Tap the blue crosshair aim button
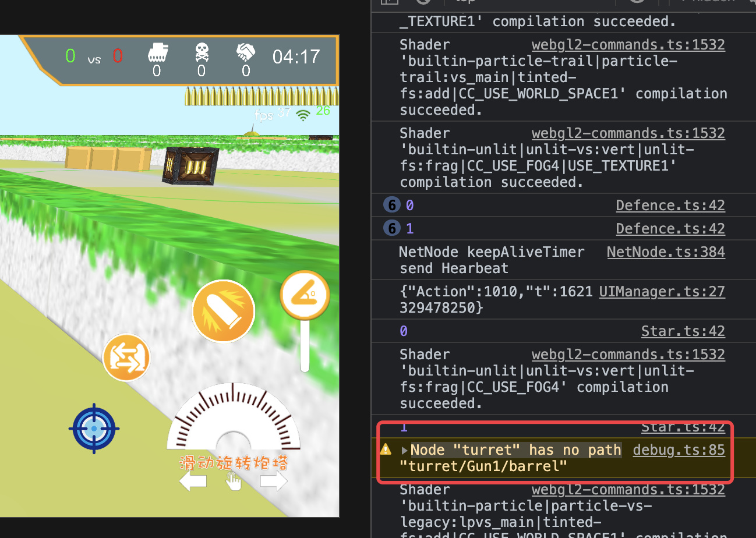Image resolution: width=756 pixels, height=538 pixels. (94, 429)
